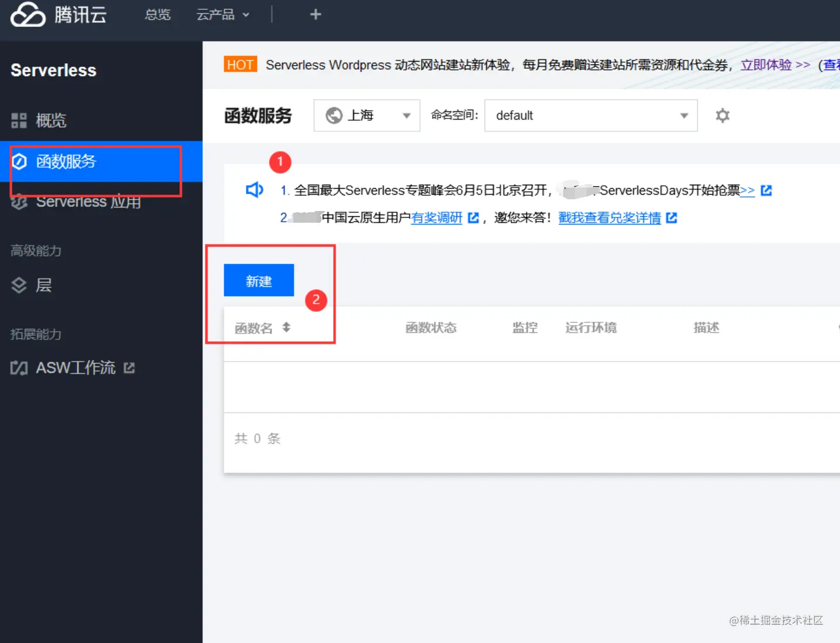Image resolution: width=840 pixels, height=643 pixels.
Task: Click the announcement speaker icon
Action: 255,190
